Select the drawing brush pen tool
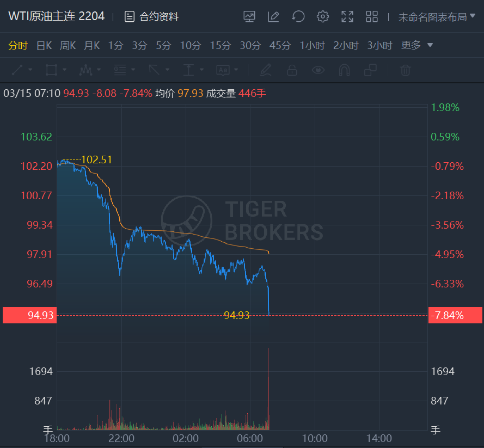 (265, 70)
